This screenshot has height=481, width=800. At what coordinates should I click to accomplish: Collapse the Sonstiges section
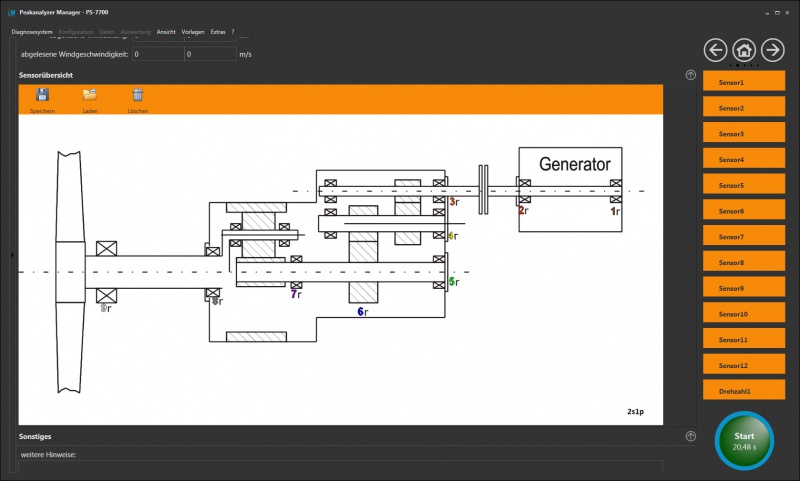point(690,436)
